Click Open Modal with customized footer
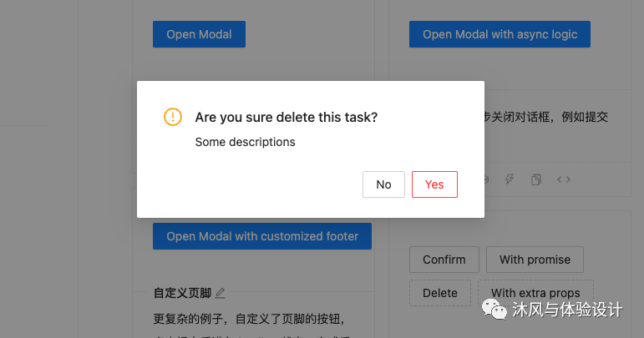644x338 pixels. click(262, 236)
